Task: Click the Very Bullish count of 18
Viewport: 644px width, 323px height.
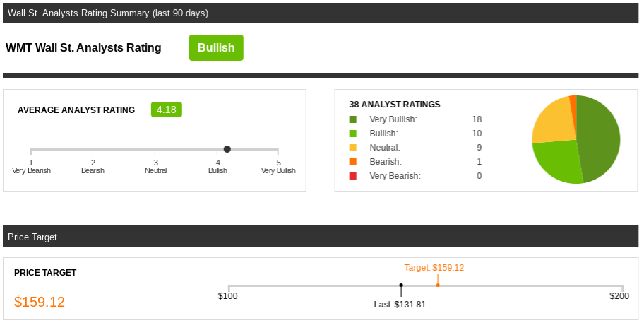Action: point(477,119)
